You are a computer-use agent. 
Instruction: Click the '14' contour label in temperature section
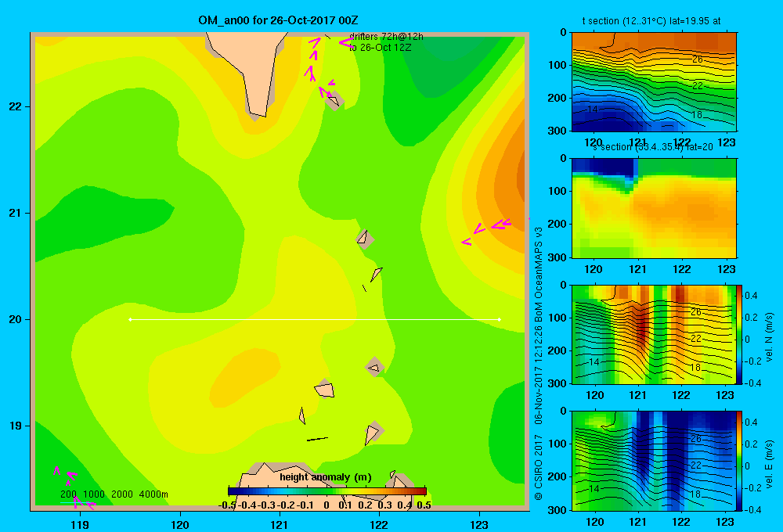pos(592,110)
